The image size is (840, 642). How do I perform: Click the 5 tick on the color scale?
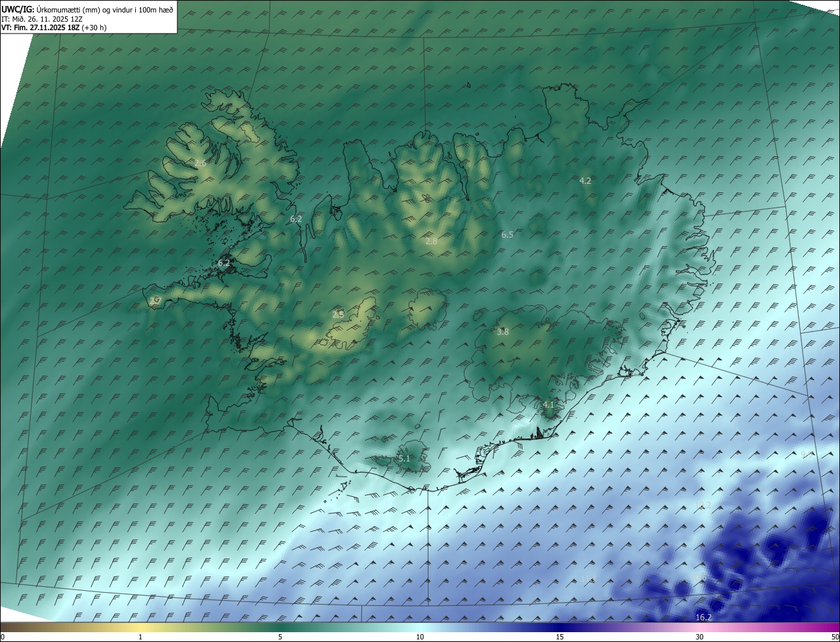coord(280,637)
